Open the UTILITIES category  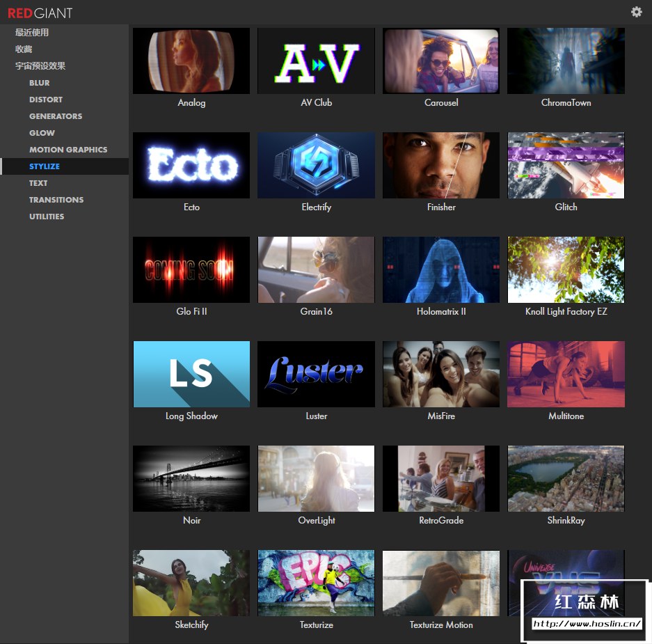pos(47,217)
